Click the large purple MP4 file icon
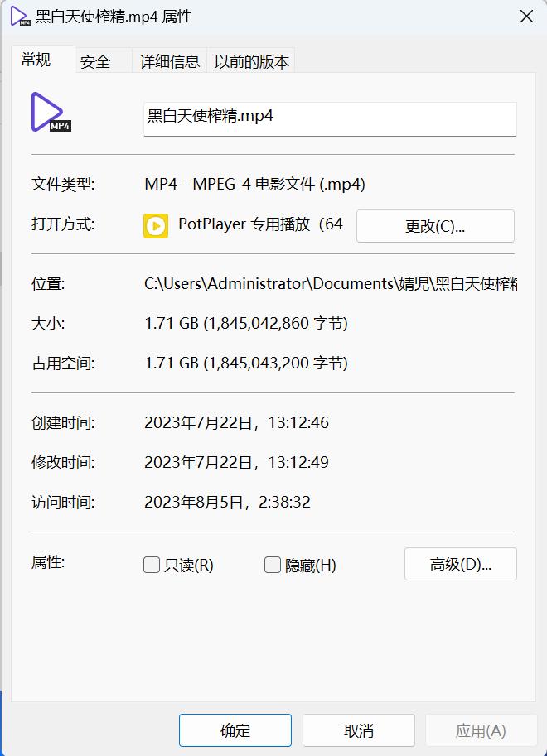The width and height of the screenshot is (547, 756). (50, 113)
